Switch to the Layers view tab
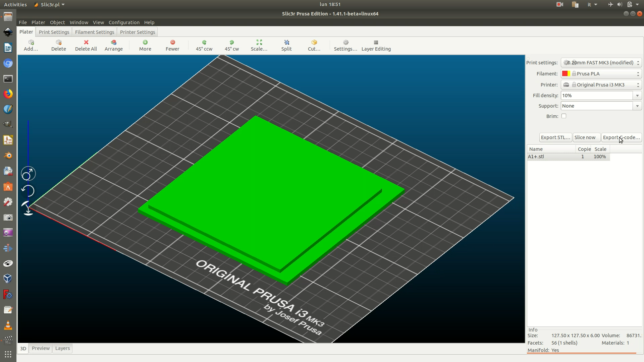This screenshot has height=362, width=644. [62, 348]
